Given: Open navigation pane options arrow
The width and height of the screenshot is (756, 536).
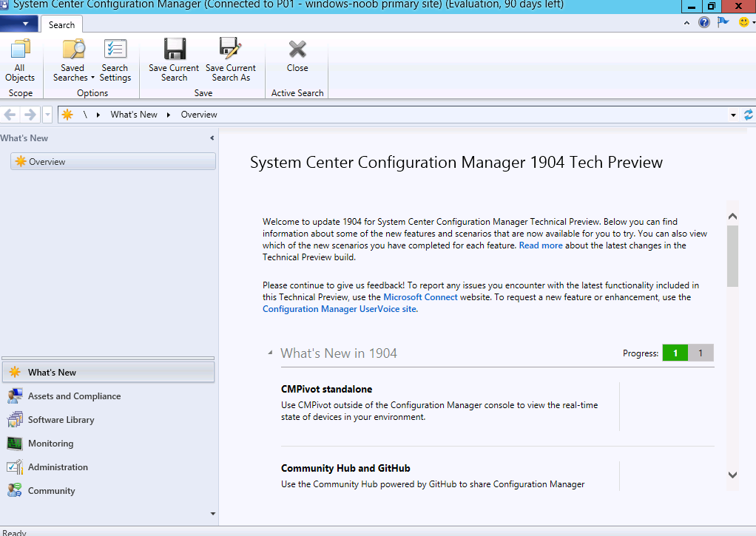Looking at the screenshot, I should pyautogui.click(x=213, y=514).
